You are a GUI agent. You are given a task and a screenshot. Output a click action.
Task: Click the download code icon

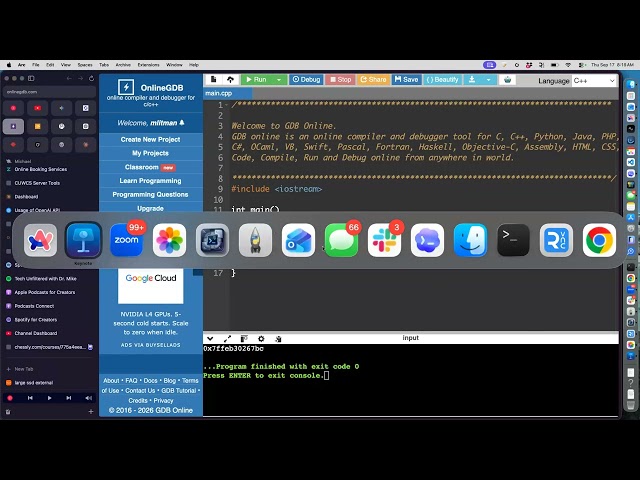click(x=472, y=80)
